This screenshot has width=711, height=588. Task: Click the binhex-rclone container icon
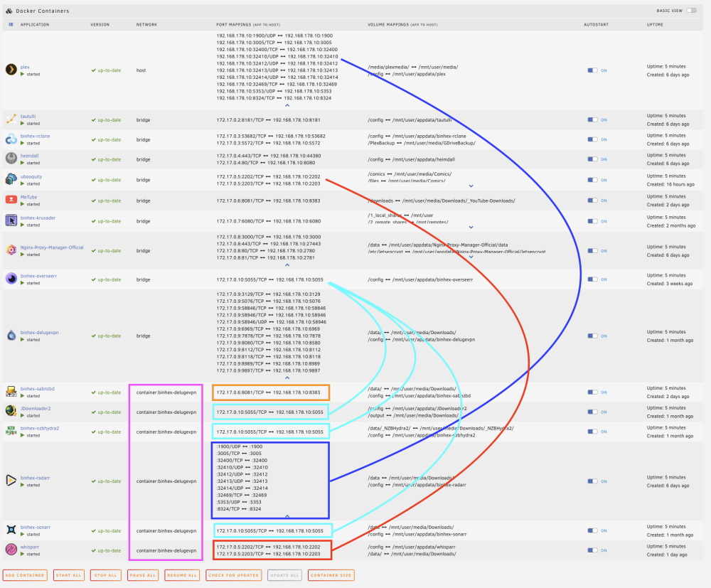(x=11, y=139)
